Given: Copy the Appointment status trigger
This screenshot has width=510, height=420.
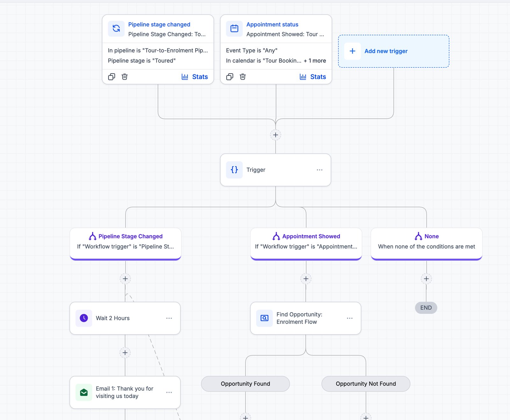Looking at the screenshot, I should (229, 77).
